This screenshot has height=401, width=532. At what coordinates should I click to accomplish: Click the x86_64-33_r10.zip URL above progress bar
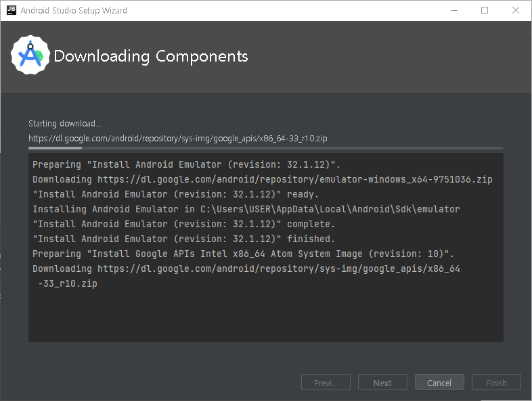178,139
